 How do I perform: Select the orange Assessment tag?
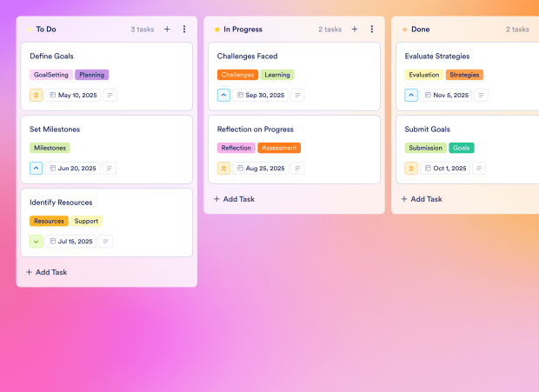[279, 148]
